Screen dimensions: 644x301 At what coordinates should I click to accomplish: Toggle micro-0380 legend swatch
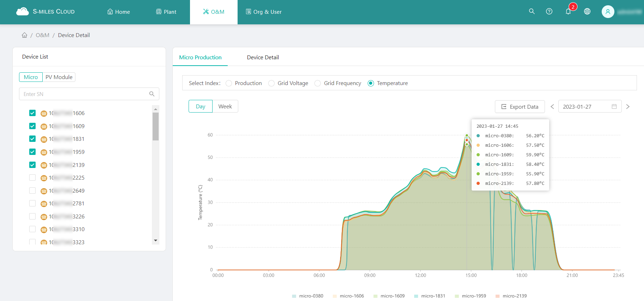point(294,296)
